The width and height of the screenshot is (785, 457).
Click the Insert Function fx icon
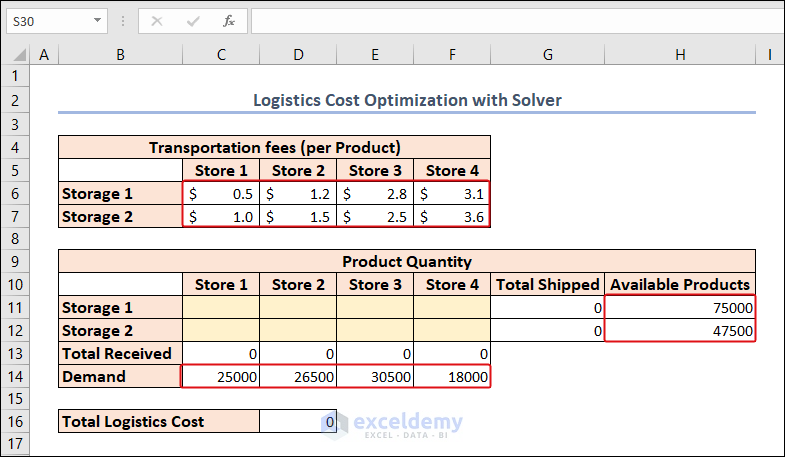point(229,20)
